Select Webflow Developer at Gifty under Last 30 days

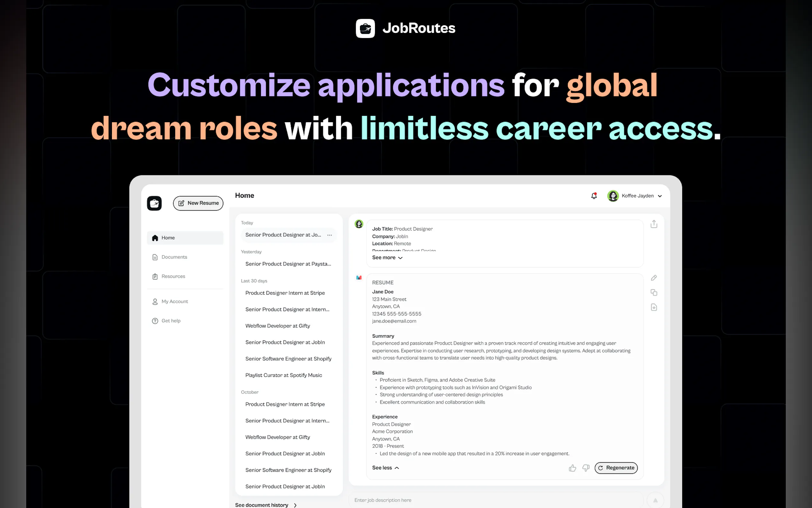pos(277,326)
